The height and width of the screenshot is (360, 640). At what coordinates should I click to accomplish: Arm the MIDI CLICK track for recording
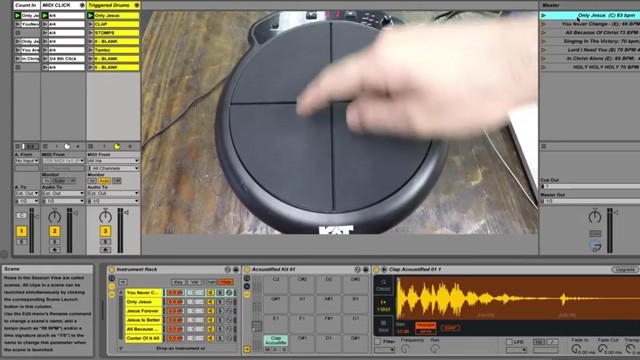coord(55,250)
